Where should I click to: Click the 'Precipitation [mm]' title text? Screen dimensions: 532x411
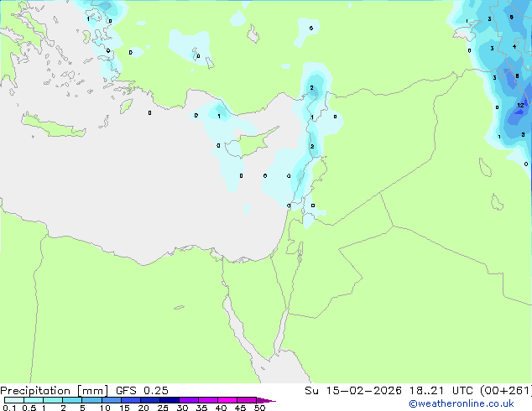(x=54, y=391)
